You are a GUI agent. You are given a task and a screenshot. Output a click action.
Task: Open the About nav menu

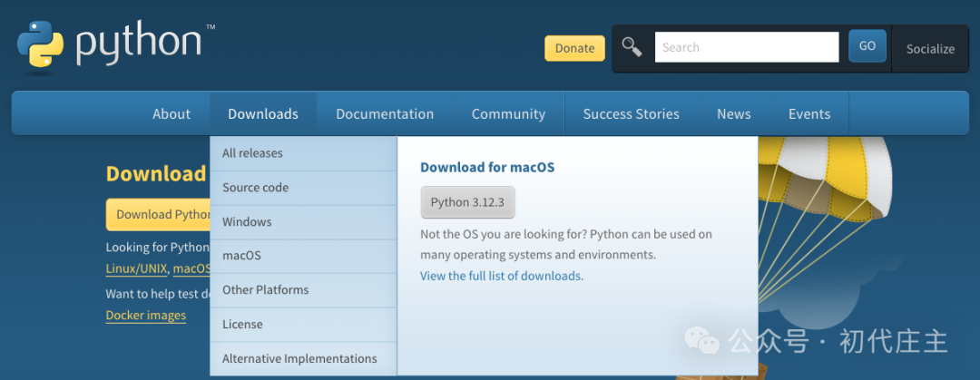coord(171,113)
